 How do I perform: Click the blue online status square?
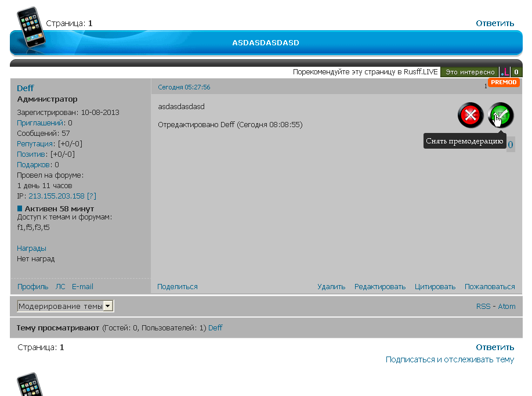point(20,208)
